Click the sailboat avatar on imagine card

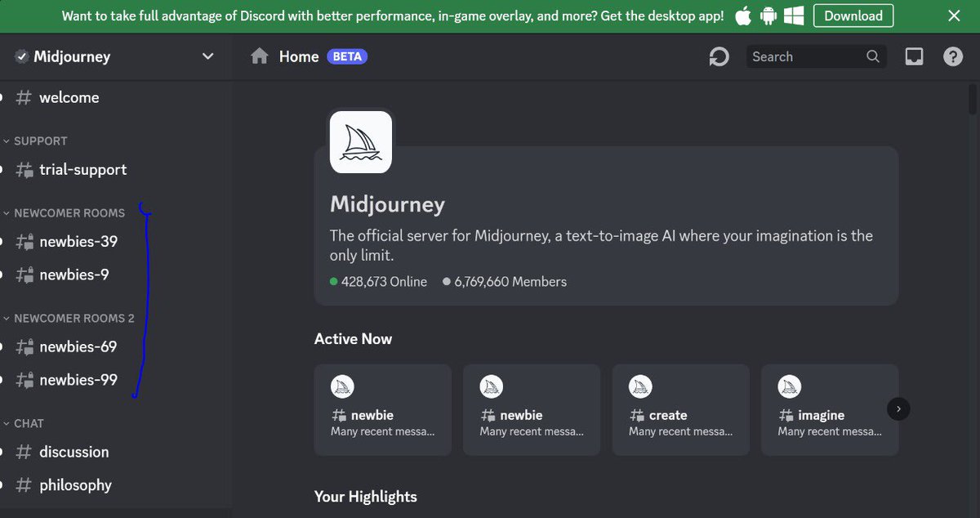click(x=790, y=387)
